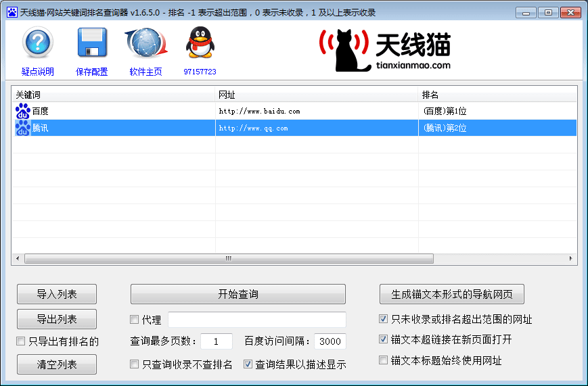Screen dimensions: 588x386
Task: Click the Baidu paw icon beside 腾讯
Action: [x=22, y=128]
